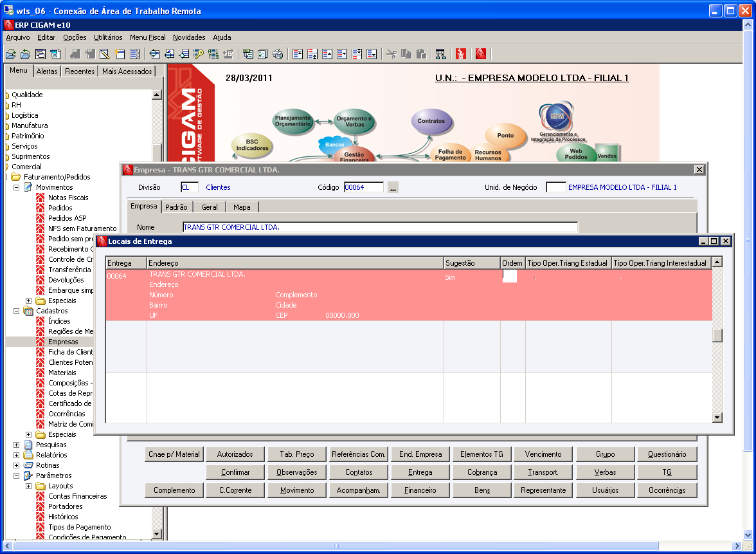
Task: Click the bottom horizontal scrollbar thumb
Action: point(336,546)
